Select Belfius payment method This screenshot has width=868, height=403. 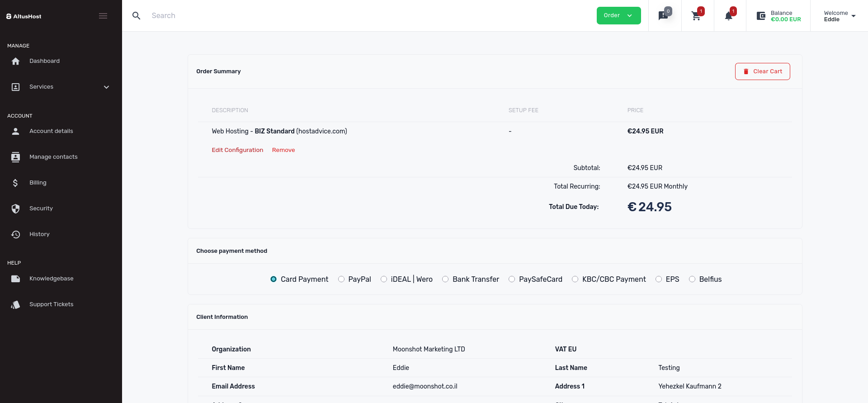692,279
